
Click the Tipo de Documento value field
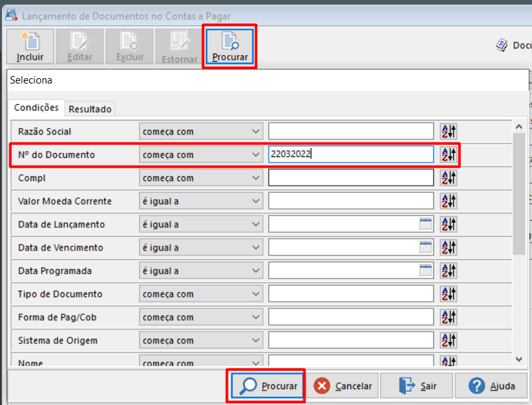tap(351, 294)
